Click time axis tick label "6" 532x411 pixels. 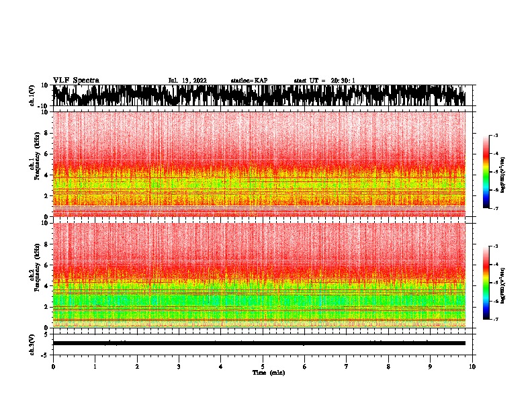pyautogui.click(x=305, y=367)
